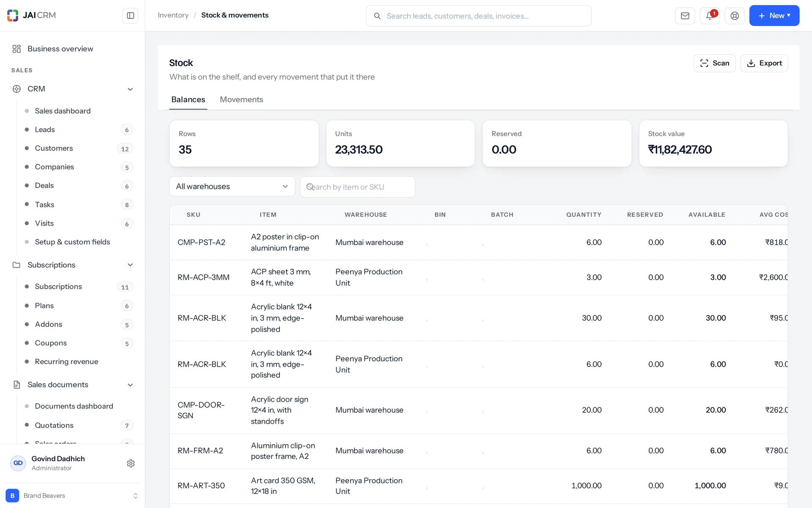Open the help support icon
812x508 pixels.
(x=735, y=16)
